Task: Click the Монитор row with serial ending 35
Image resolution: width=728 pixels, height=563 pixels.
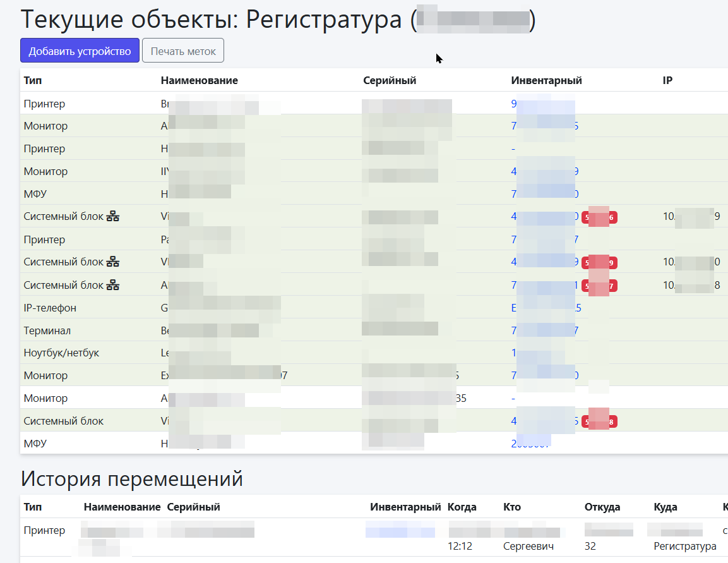Action: pos(374,398)
